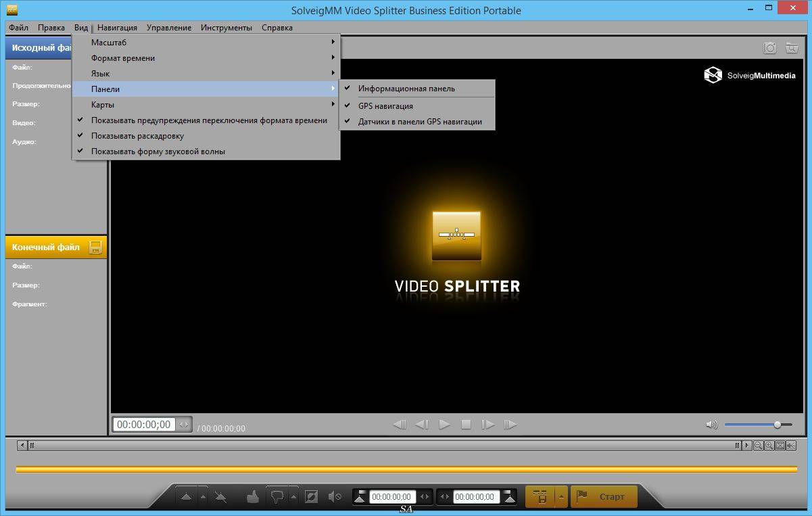
Task: Click the Конечный файл panel header
Action: (55, 247)
